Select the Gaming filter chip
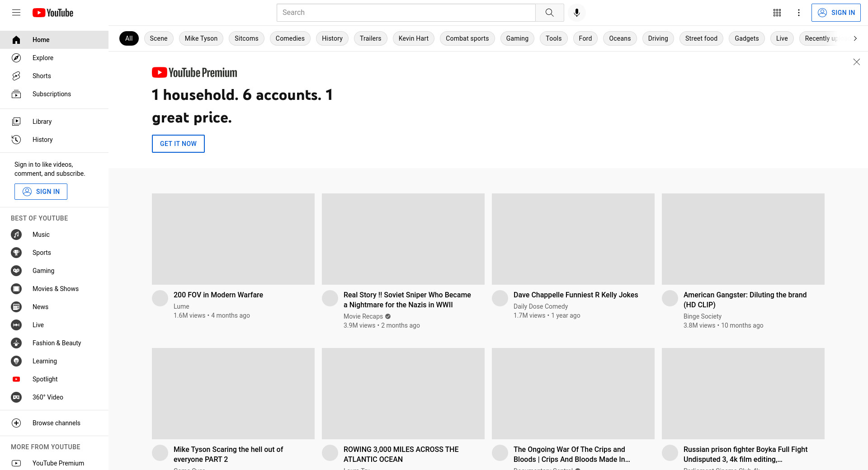 [517, 38]
